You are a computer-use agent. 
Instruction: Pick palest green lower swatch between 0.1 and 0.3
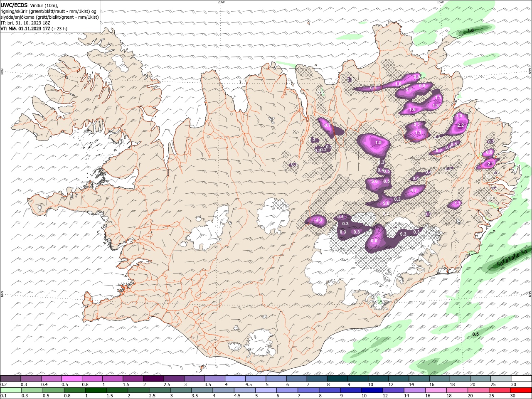coord(11,390)
